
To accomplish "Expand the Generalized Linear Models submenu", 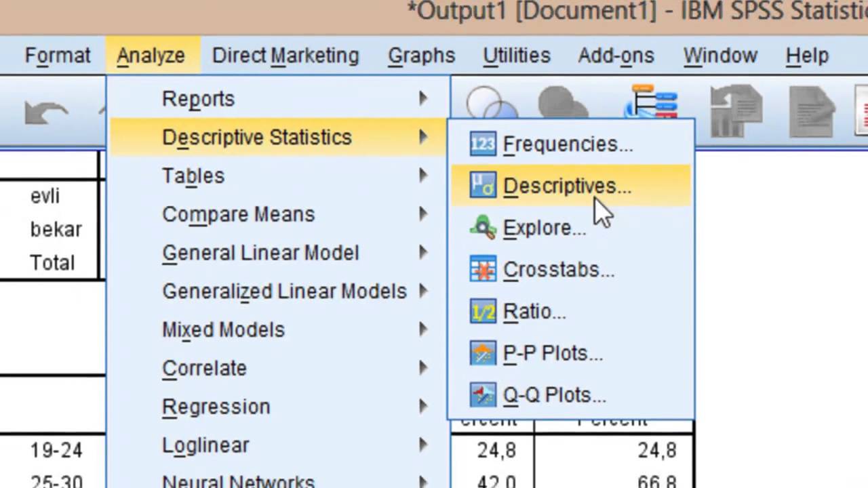I will (x=278, y=291).
